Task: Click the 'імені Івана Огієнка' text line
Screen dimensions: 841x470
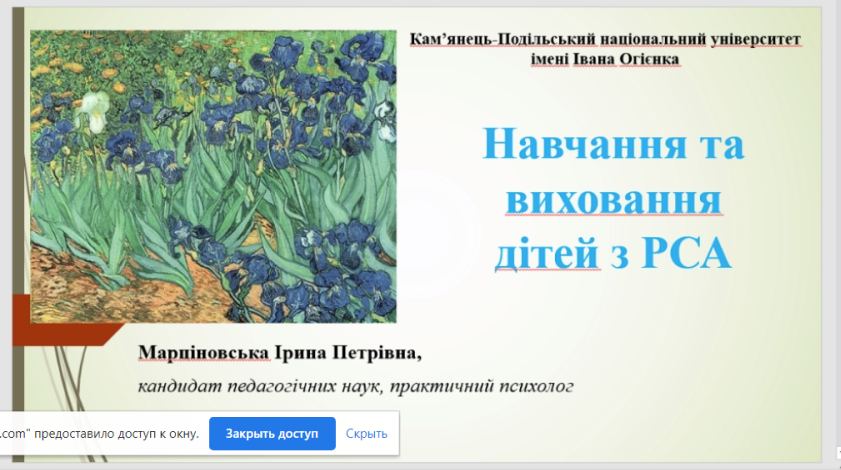Action: (x=605, y=59)
